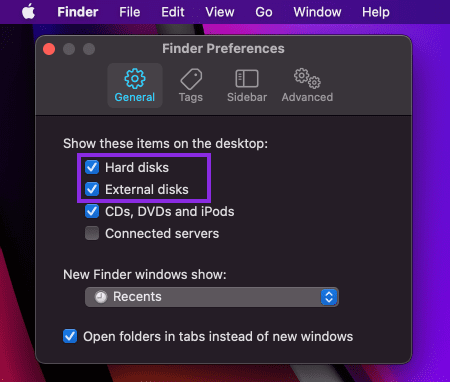Disable CDs, DVDs and iPods checkbox
The width and height of the screenshot is (450, 382).
tap(92, 211)
